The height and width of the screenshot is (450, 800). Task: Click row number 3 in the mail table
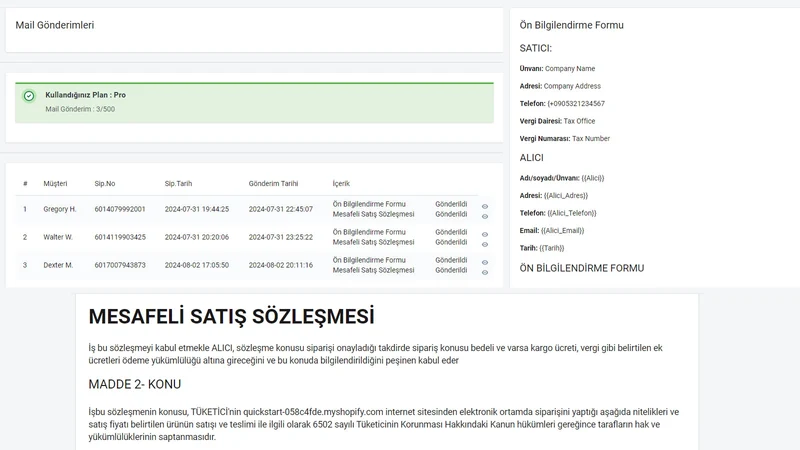(24, 265)
